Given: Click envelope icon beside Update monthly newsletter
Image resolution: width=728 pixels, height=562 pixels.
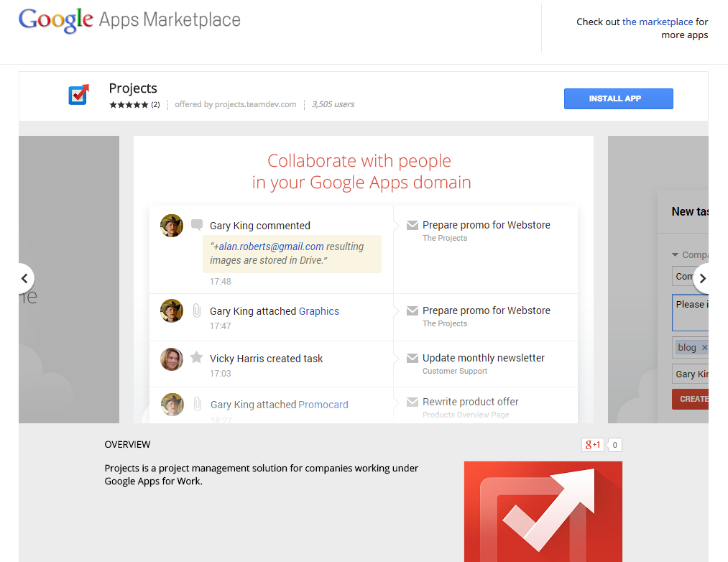Looking at the screenshot, I should tap(413, 358).
